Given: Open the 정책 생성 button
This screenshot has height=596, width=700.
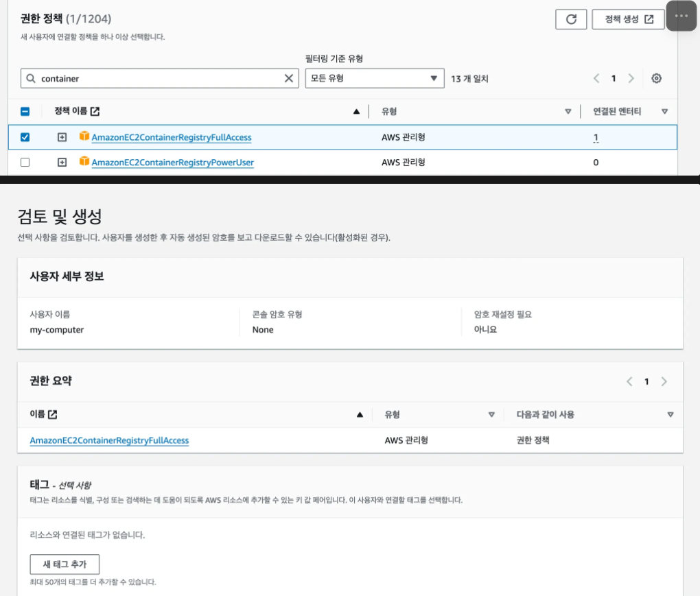Looking at the screenshot, I should [628, 19].
